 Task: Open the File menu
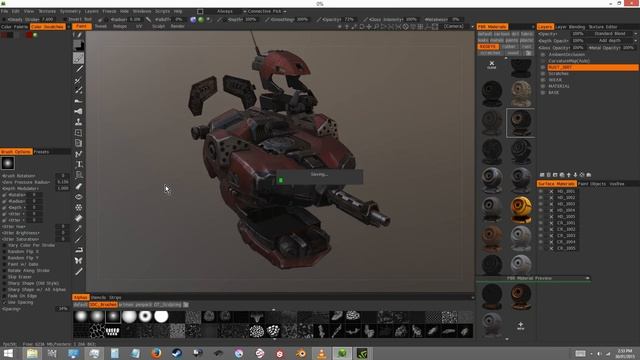pos(4,11)
